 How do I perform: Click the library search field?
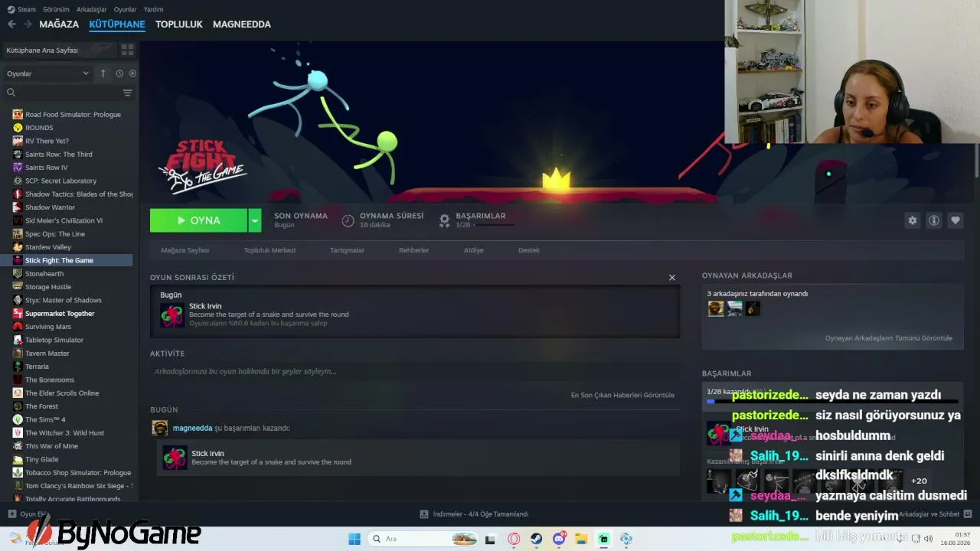click(x=68, y=93)
